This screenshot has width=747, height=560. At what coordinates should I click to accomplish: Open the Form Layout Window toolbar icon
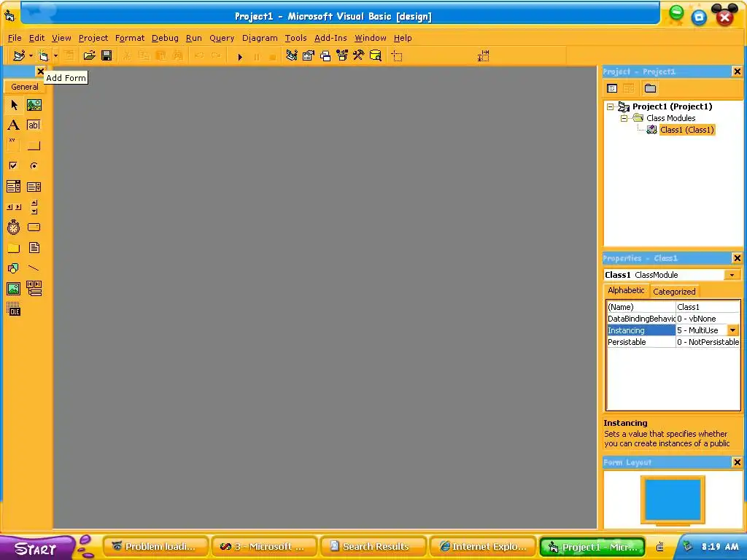click(325, 55)
